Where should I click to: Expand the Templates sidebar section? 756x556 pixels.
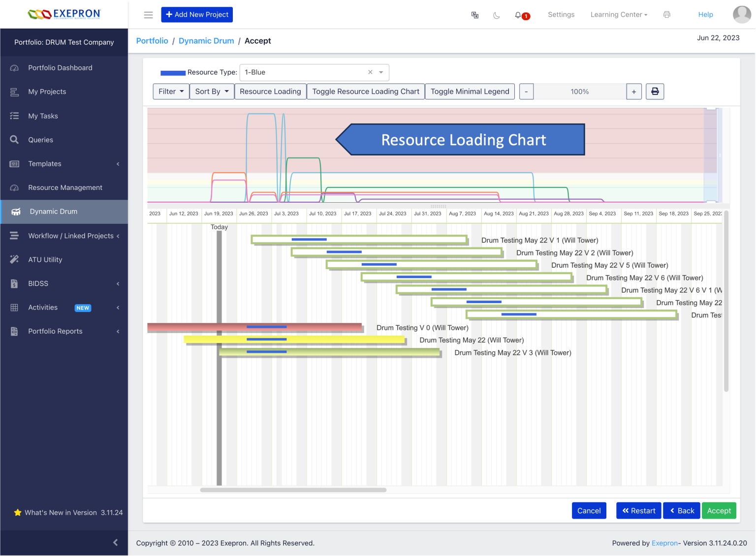click(118, 163)
